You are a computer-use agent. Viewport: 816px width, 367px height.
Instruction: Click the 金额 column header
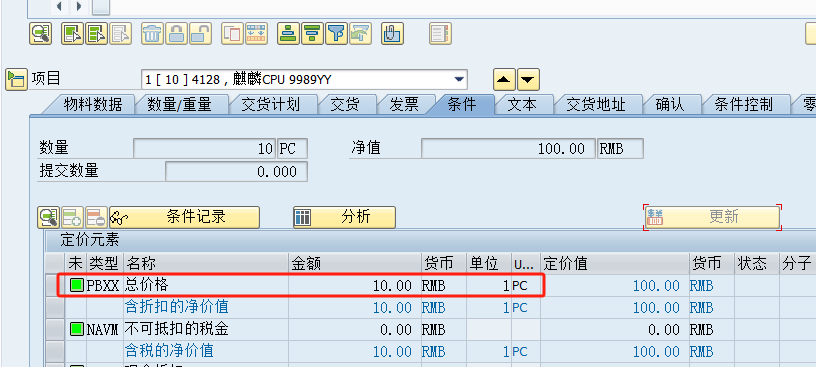click(x=354, y=263)
